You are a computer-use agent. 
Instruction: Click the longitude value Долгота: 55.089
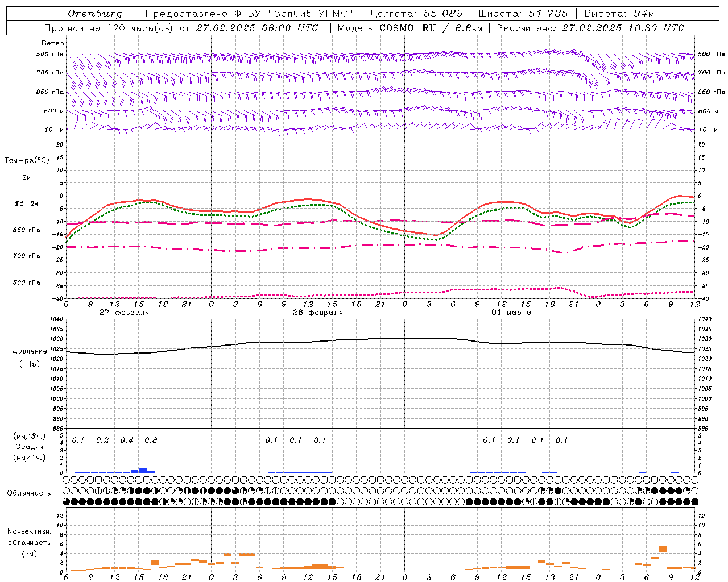tap(416, 14)
